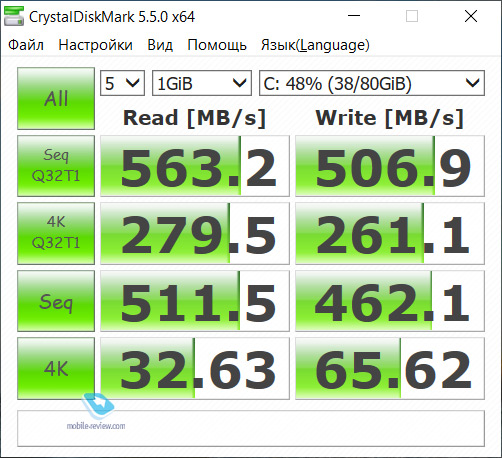Image resolution: width=502 pixels, height=458 pixels.
Task: Expand the test count dropdown showing 5
Action: (x=122, y=83)
